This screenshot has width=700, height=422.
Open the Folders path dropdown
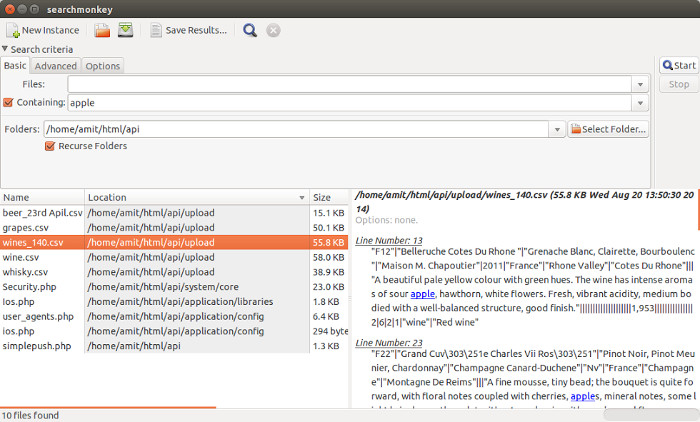555,129
